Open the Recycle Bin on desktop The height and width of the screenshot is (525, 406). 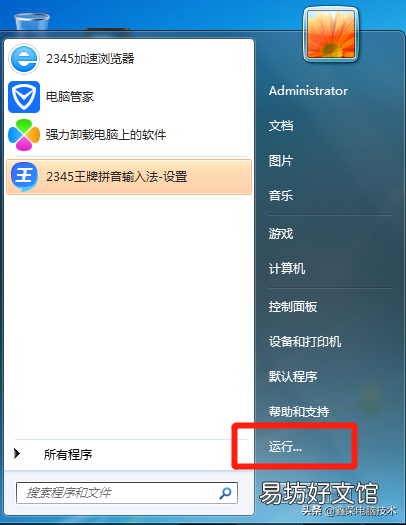pyautogui.click(x=32, y=22)
